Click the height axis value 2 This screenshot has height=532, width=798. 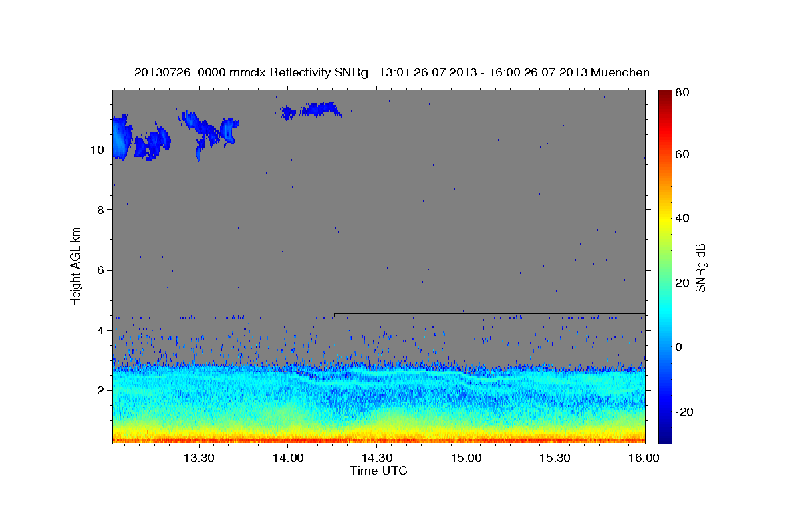click(x=102, y=390)
